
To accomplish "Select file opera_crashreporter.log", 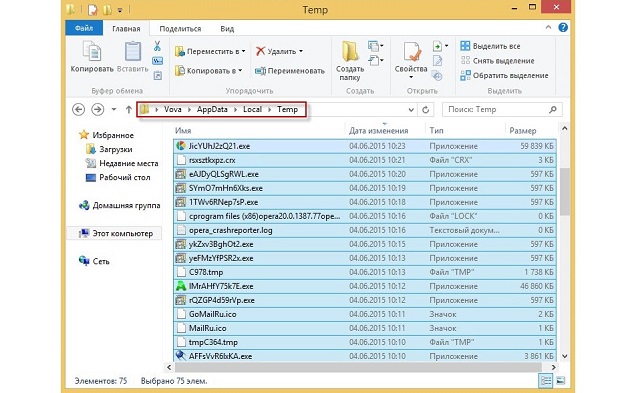I will 364,230.
